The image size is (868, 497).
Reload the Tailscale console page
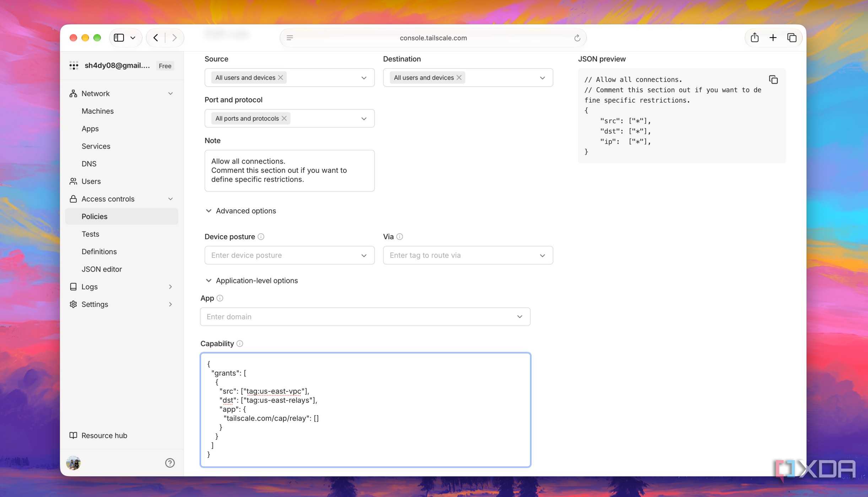coord(577,38)
